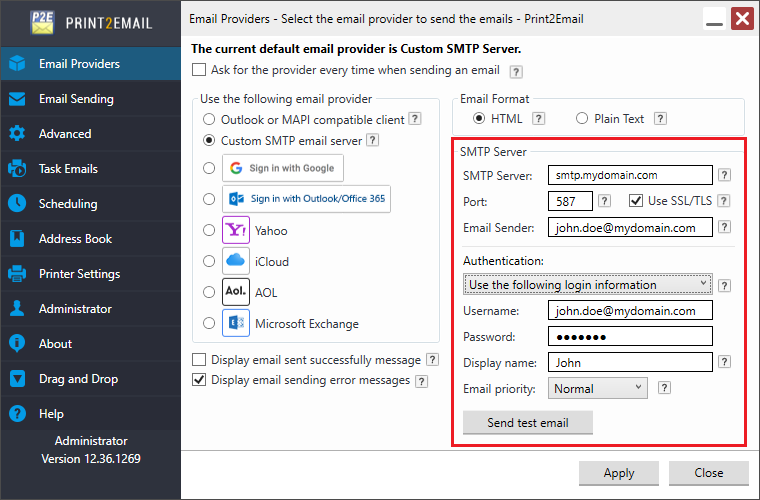Click the Address Book icon
Image resolution: width=760 pixels, height=500 pixels.
[17, 239]
